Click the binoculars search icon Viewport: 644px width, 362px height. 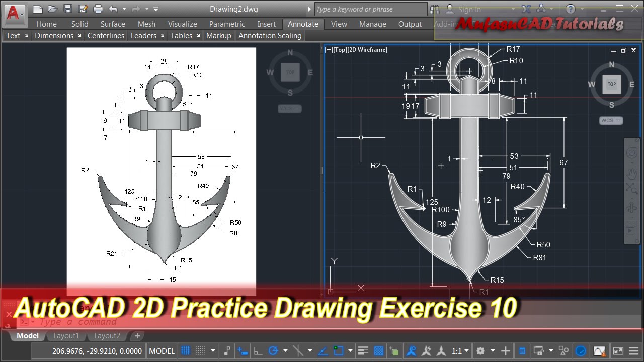[x=435, y=9]
